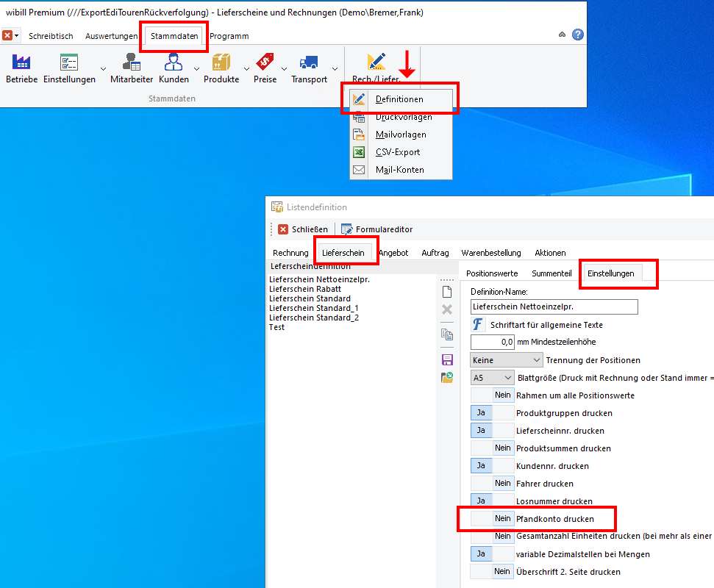714x588 pixels.
Task: Click the CSV-Export Excel icon
Action: (359, 152)
